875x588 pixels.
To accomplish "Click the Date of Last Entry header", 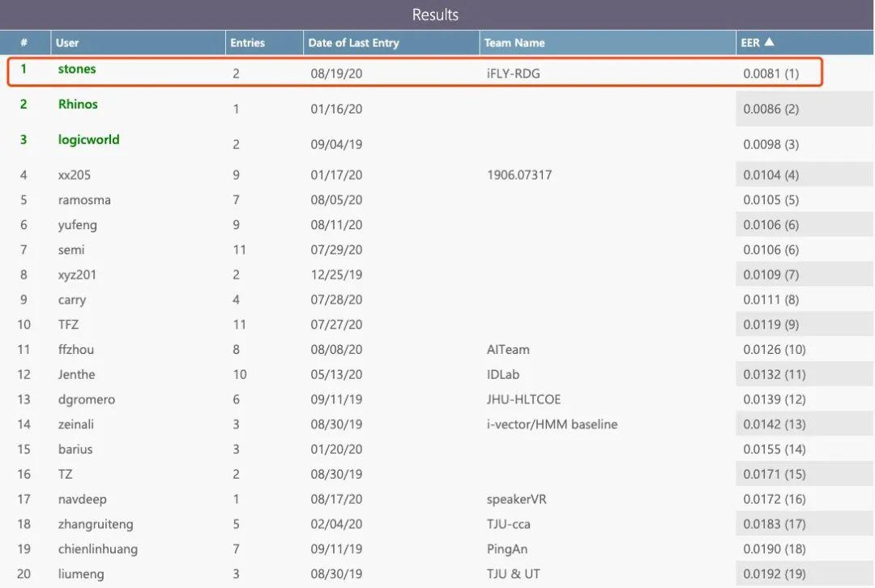I will point(391,42).
